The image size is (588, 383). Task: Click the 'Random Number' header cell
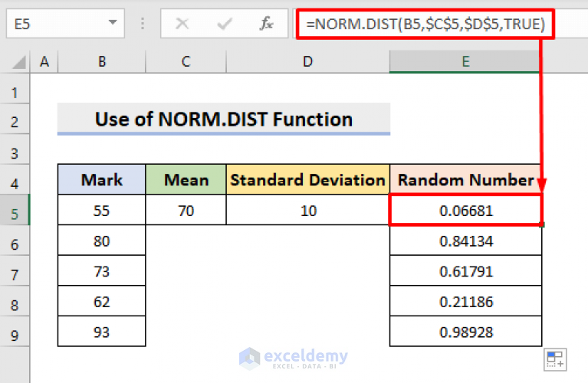coord(466,179)
